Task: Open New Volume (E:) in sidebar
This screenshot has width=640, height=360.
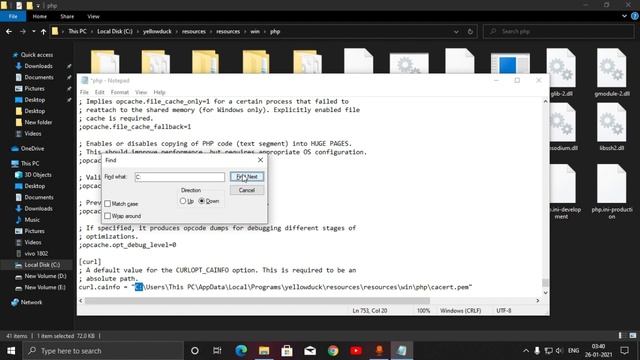Action: coord(45,287)
